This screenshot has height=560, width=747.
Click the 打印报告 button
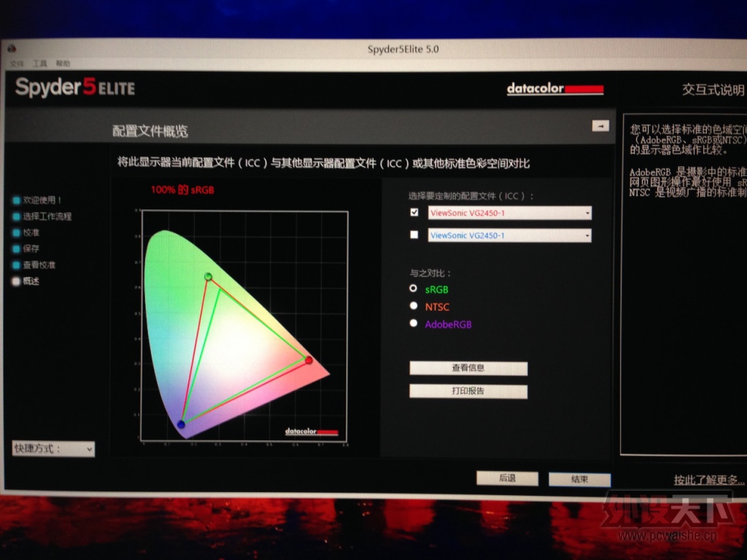click(x=468, y=391)
